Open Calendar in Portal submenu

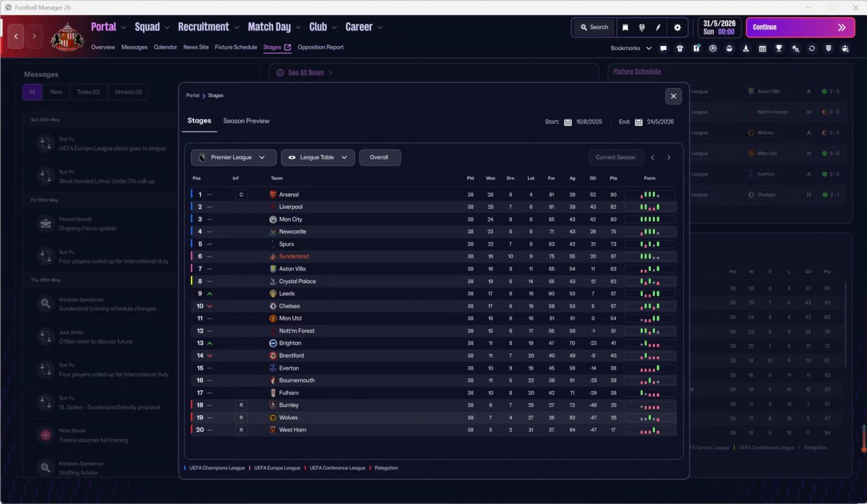point(165,47)
